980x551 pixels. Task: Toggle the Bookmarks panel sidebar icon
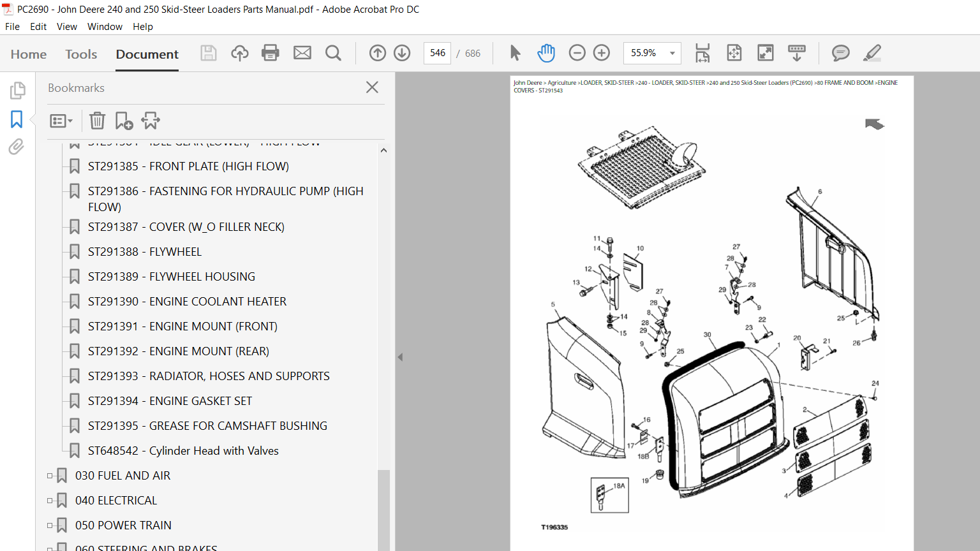[17, 119]
